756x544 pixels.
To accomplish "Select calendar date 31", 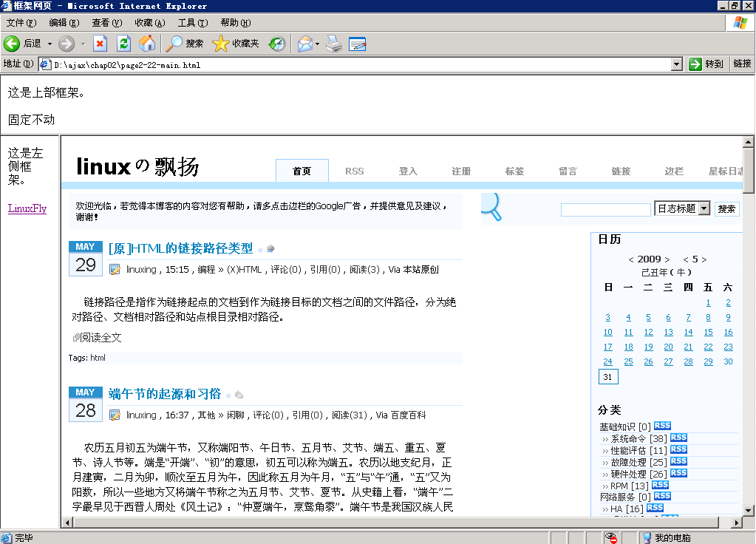I will click(x=607, y=377).
